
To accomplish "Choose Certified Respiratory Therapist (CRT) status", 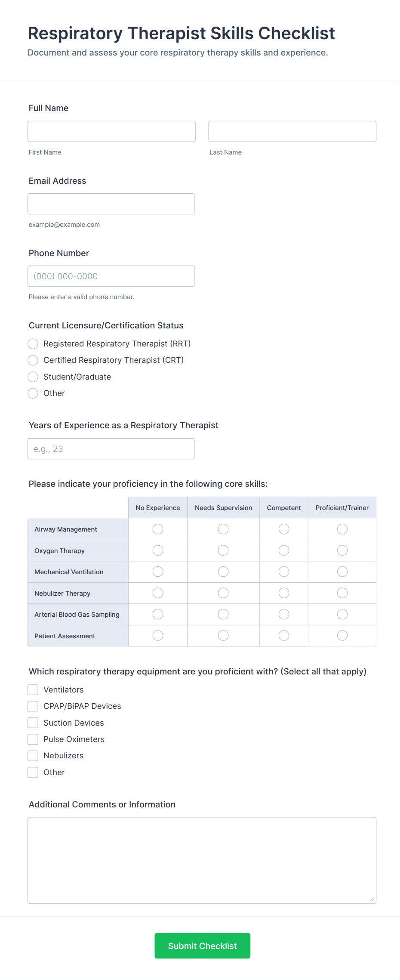I will 33,360.
